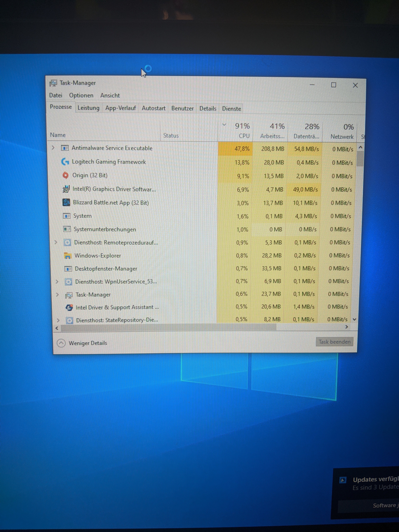
Task: Expand the Antimalware Service Executable row
Action: pos(53,148)
